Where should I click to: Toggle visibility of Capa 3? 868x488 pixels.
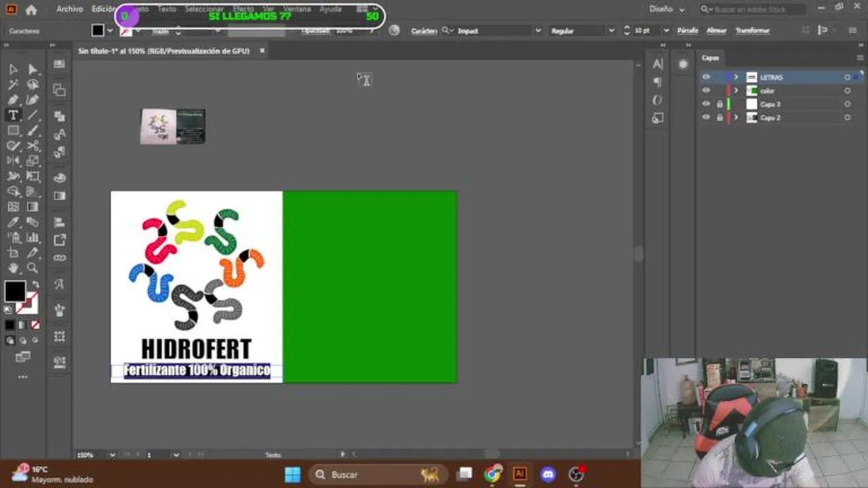coord(706,104)
